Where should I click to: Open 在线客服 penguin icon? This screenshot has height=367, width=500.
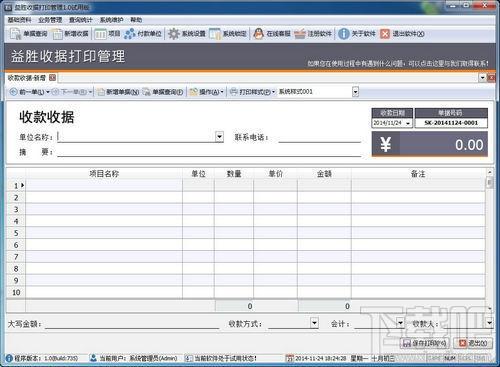(x=258, y=34)
